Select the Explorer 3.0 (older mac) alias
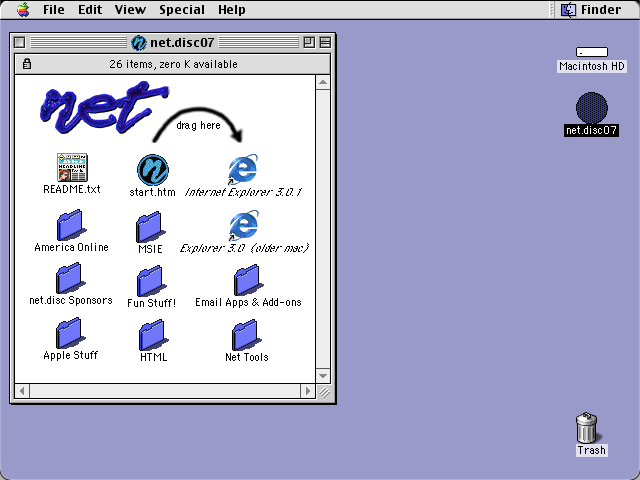This screenshot has height=480, width=640. pos(243,225)
